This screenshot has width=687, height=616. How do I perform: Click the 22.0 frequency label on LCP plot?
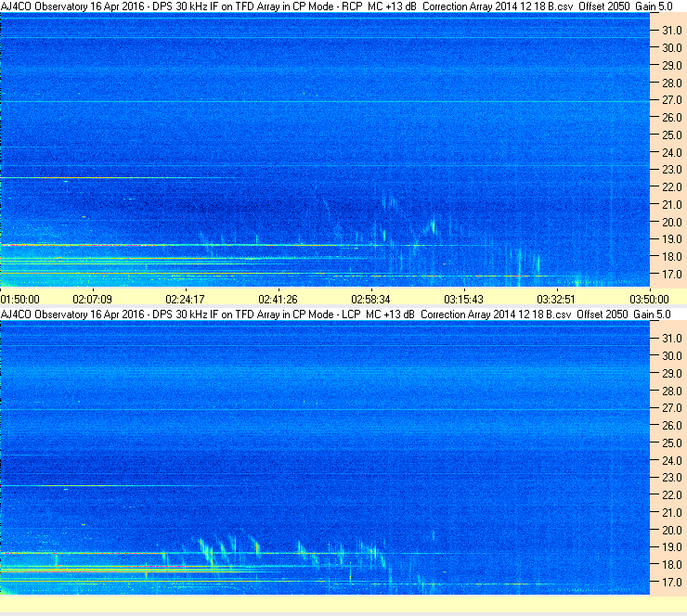[x=672, y=495]
